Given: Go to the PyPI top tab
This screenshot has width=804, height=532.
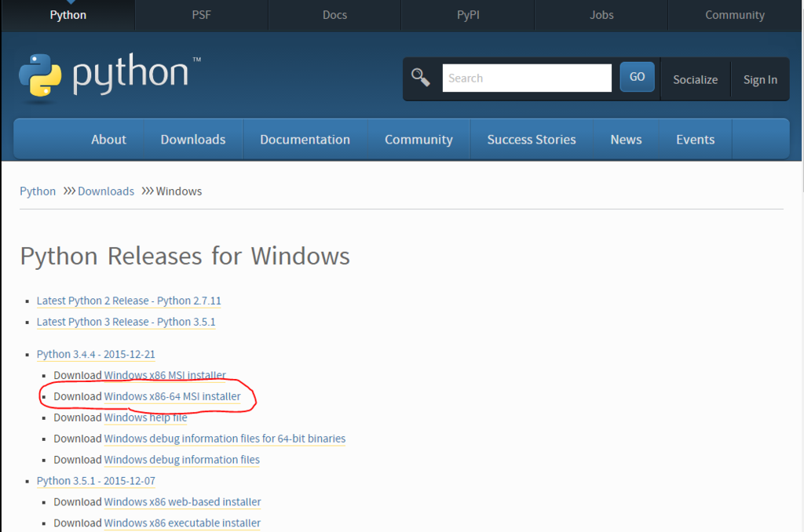Looking at the screenshot, I should 468,15.
